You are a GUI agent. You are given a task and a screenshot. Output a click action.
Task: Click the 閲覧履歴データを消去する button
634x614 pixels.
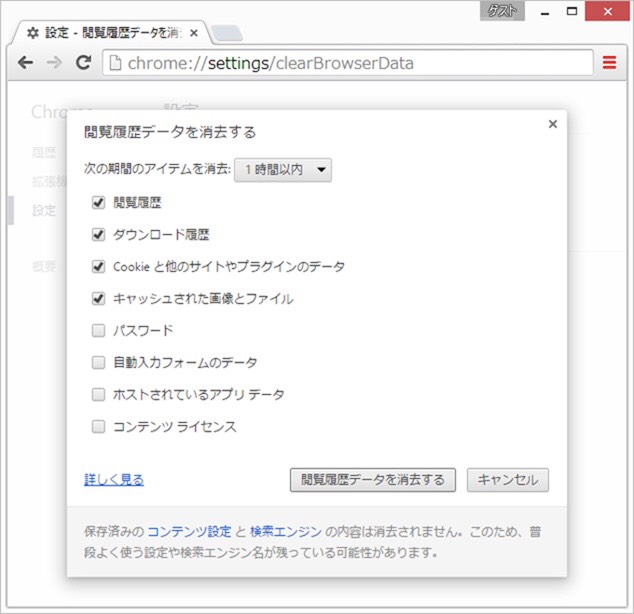coord(373,480)
